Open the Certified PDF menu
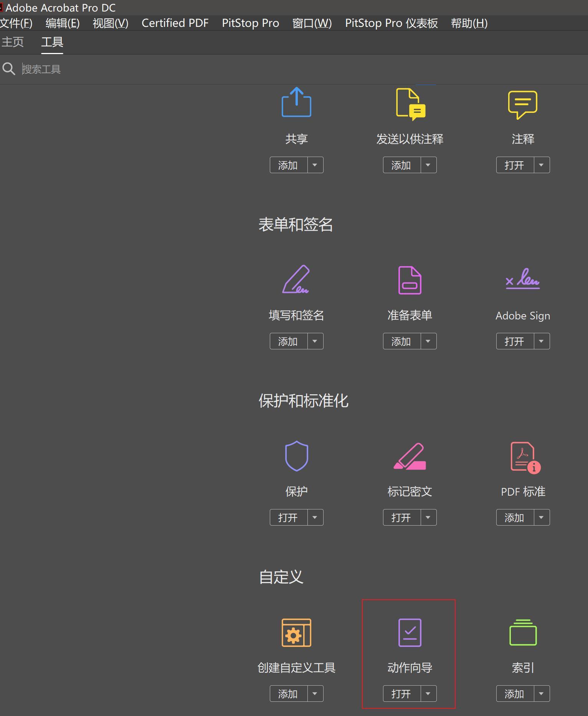 coord(175,23)
